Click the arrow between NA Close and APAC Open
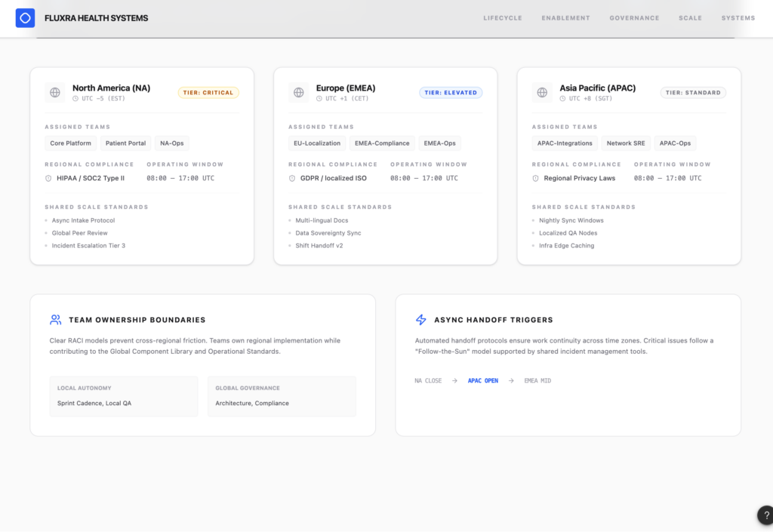 click(454, 381)
